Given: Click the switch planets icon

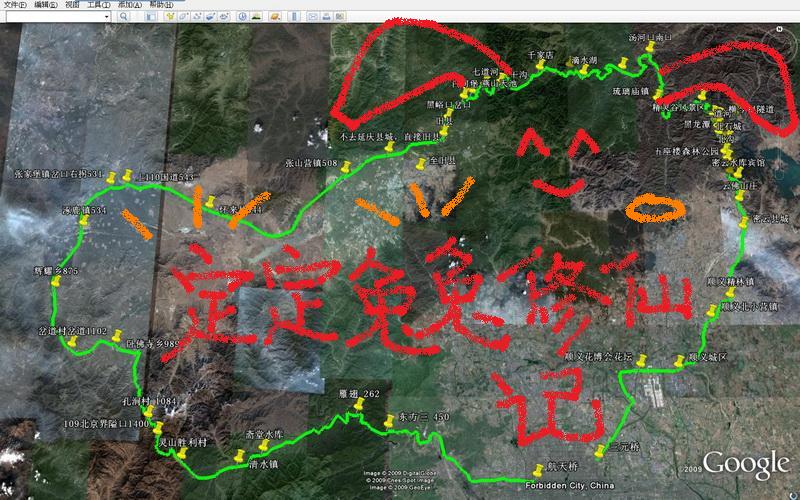Looking at the screenshot, I should click(275, 16).
